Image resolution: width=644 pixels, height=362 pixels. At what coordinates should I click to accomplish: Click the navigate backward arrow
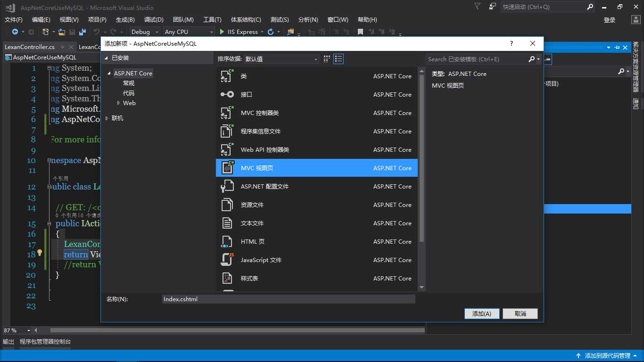(15, 32)
